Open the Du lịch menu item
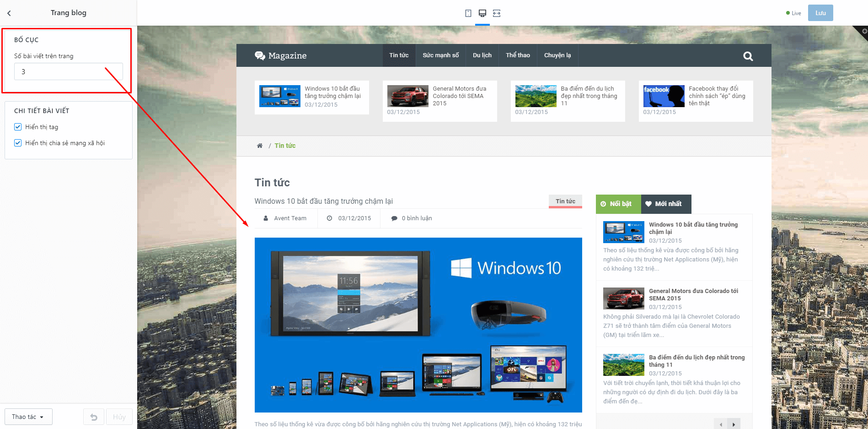Screen dimensions: 868x429 coord(482,55)
